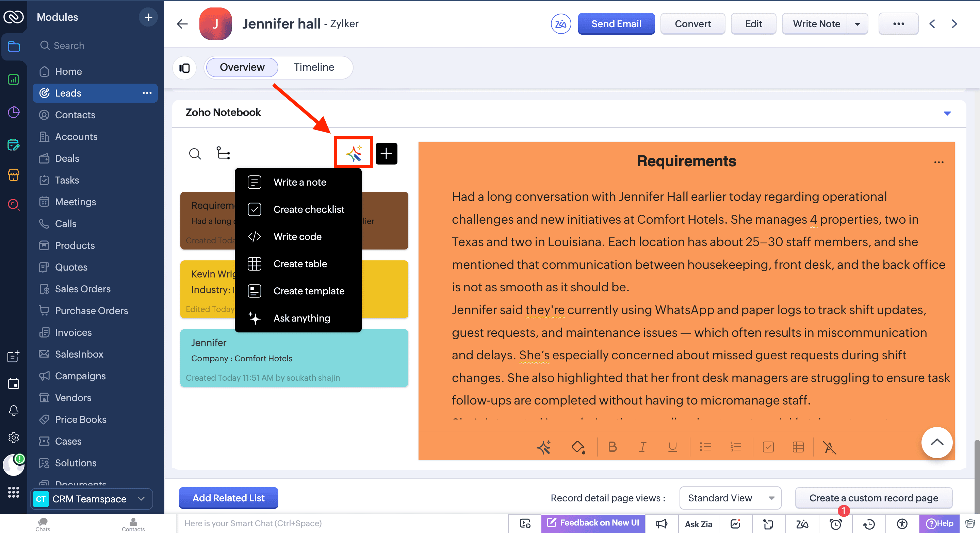The width and height of the screenshot is (980, 533).
Task: Switch to the Timeline tab
Action: [313, 67]
